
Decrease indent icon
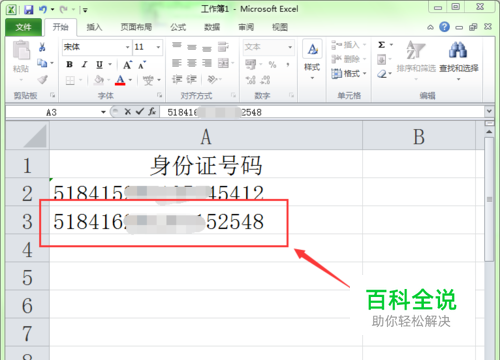click(177, 79)
